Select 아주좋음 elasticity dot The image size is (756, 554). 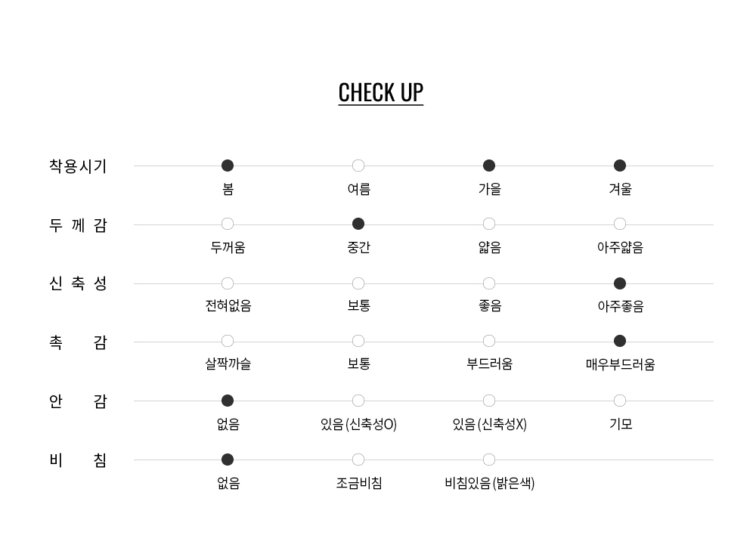coord(620,283)
